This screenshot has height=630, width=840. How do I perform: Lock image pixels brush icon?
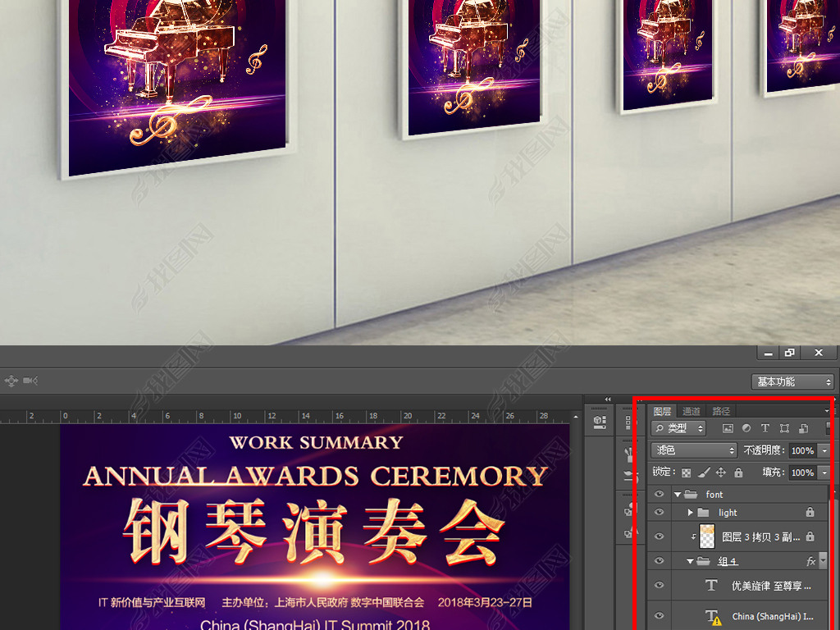pyautogui.click(x=704, y=472)
